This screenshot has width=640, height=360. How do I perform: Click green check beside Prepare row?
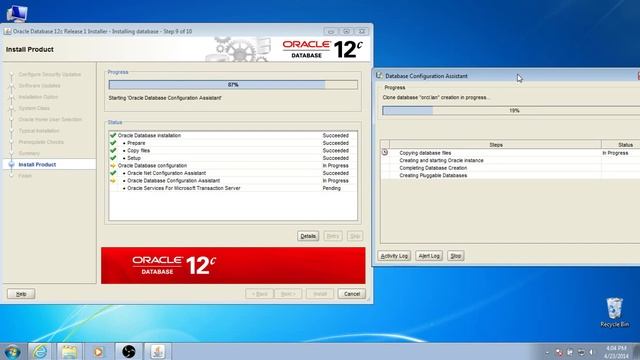pos(113,143)
